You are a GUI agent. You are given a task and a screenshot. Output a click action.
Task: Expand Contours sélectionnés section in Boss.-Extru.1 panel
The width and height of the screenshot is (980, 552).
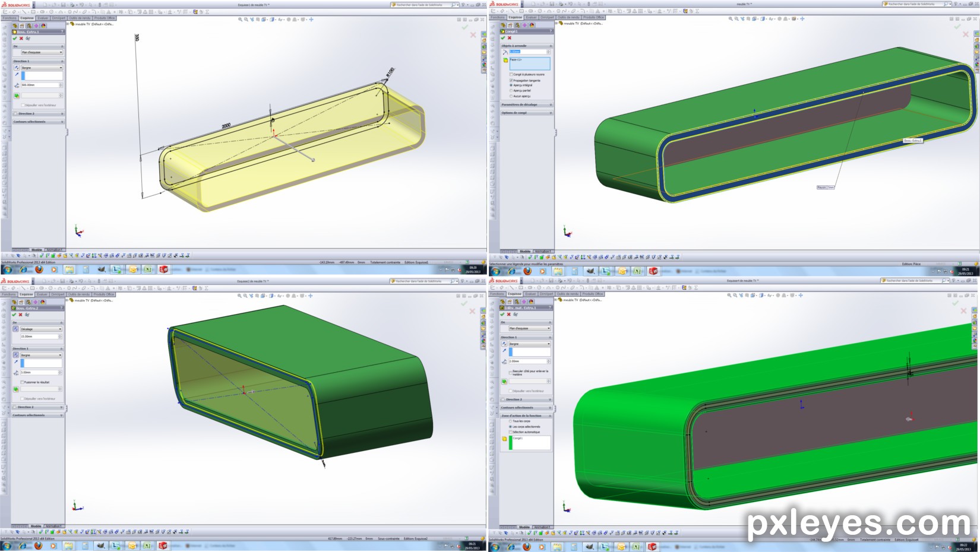click(38, 122)
